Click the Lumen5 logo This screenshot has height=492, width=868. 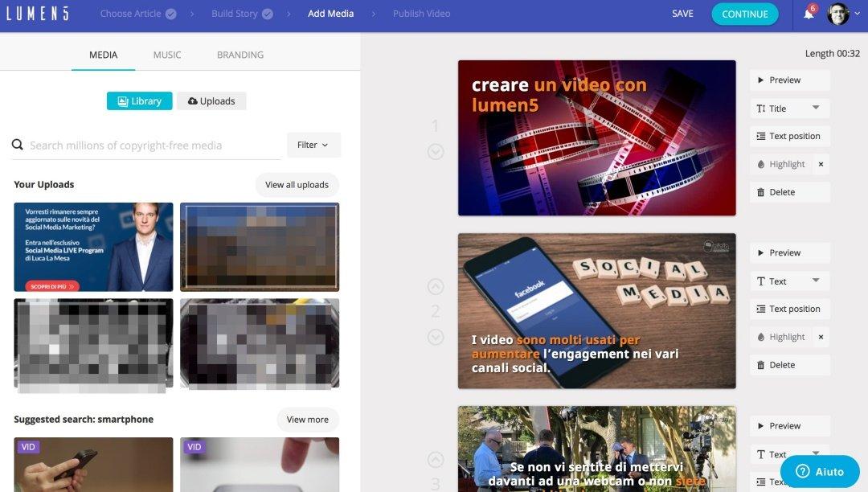(38, 14)
